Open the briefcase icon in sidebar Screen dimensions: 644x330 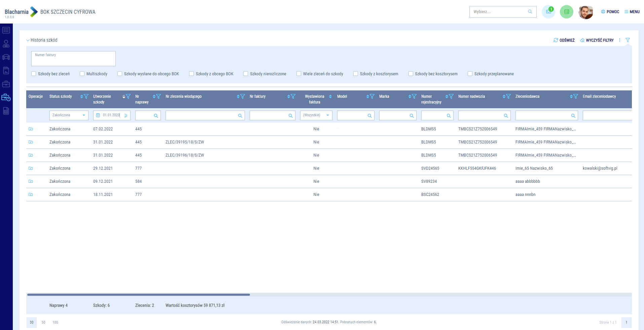coord(6,84)
